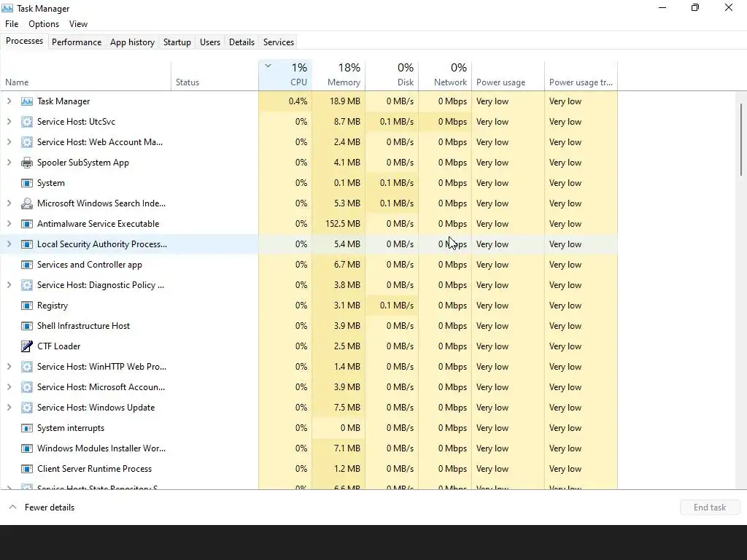
Task: Switch to the Performance tab
Action: pos(77,42)
